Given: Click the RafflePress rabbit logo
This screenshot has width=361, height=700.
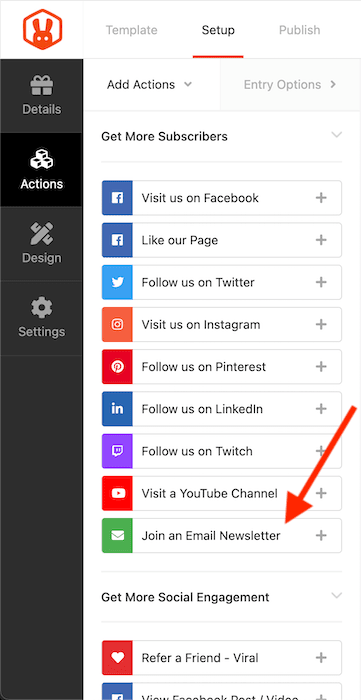Looking at the screenshot, I should pyautogui.click(x=42, y=29).
